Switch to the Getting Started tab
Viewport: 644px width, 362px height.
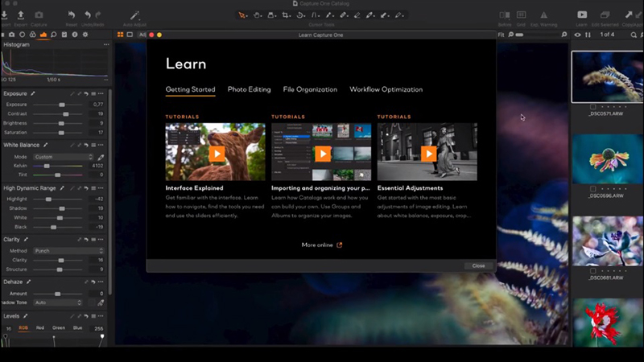point(190,89)
